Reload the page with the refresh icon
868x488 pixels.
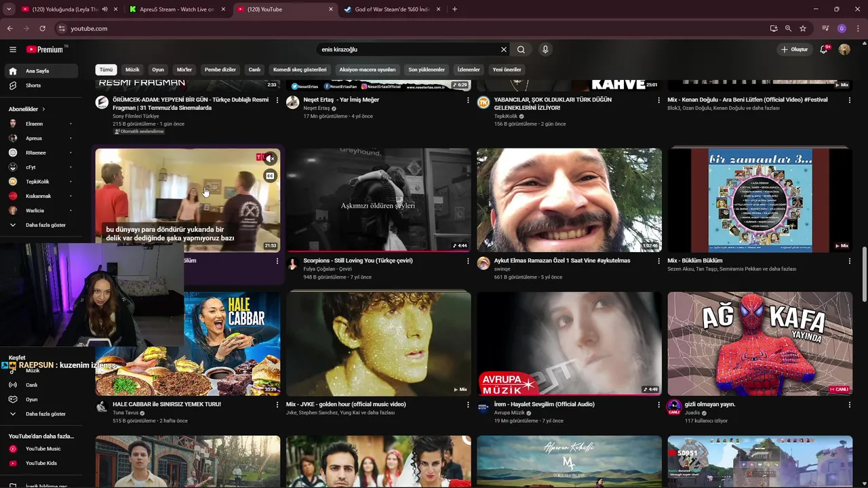(x=42, y=28)
